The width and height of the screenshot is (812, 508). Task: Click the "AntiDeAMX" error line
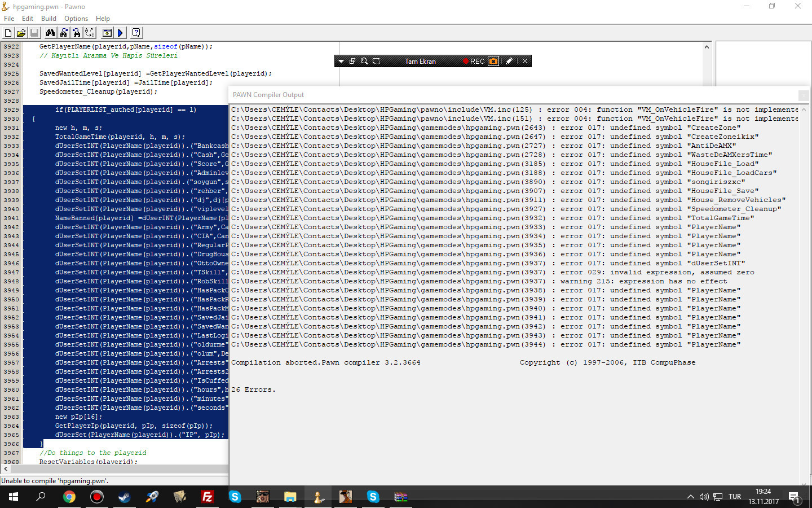(x=483, y=146)
